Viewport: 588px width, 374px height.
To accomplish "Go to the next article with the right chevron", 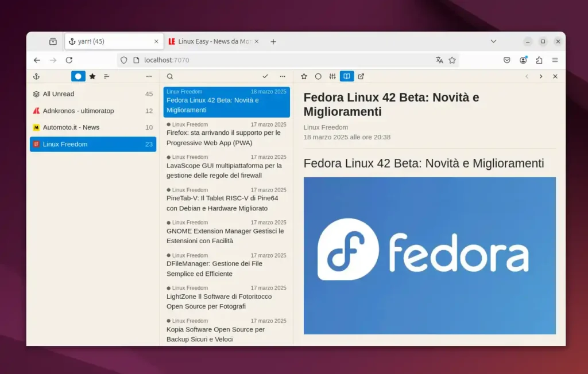I will point(541,76).
